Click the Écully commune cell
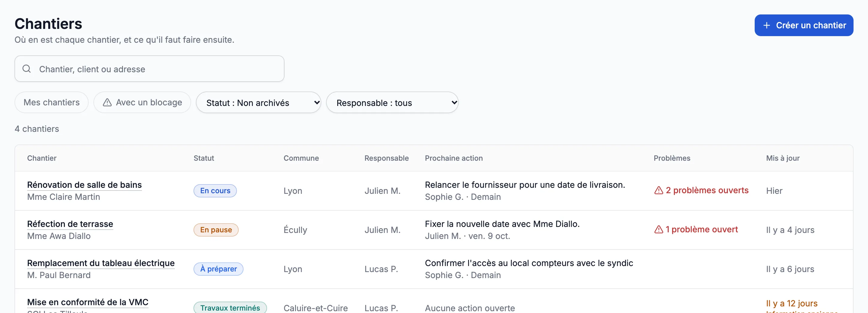This screenshot has width=868, height=313. [295, 230]
